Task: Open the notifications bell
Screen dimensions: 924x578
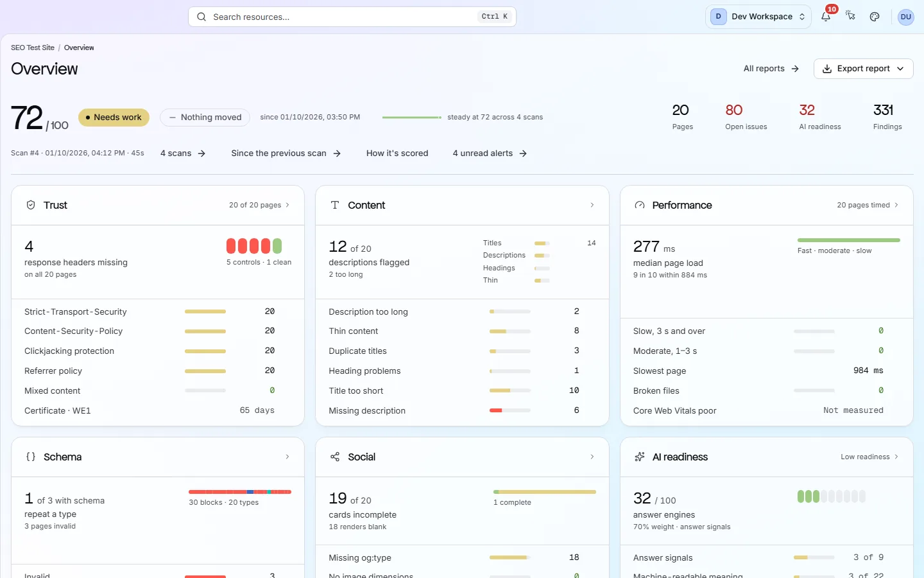Action: [826, 17]
